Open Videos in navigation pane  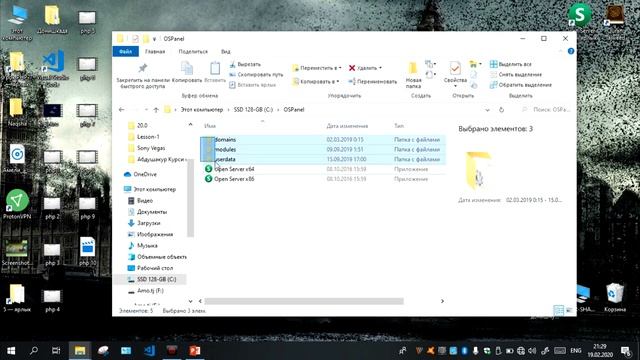tap(144, 201)
